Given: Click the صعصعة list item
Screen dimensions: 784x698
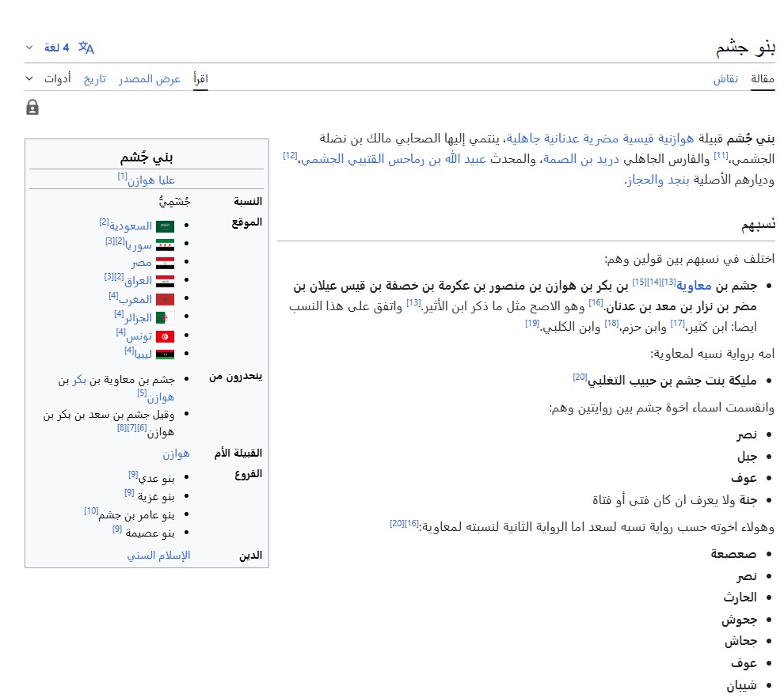Looking at the screenshot, I should (733, 554).
